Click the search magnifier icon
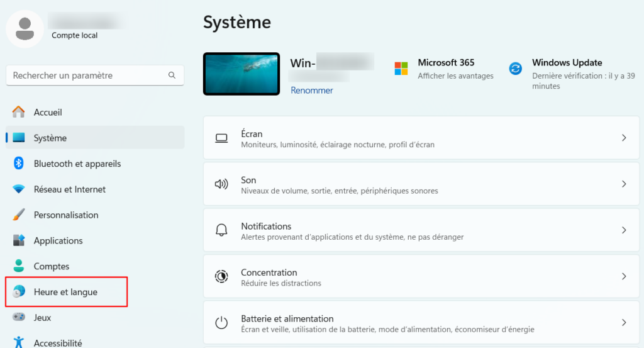Viewport: 644px width, 348px height. pyautogui.click(x=172, y=76)
